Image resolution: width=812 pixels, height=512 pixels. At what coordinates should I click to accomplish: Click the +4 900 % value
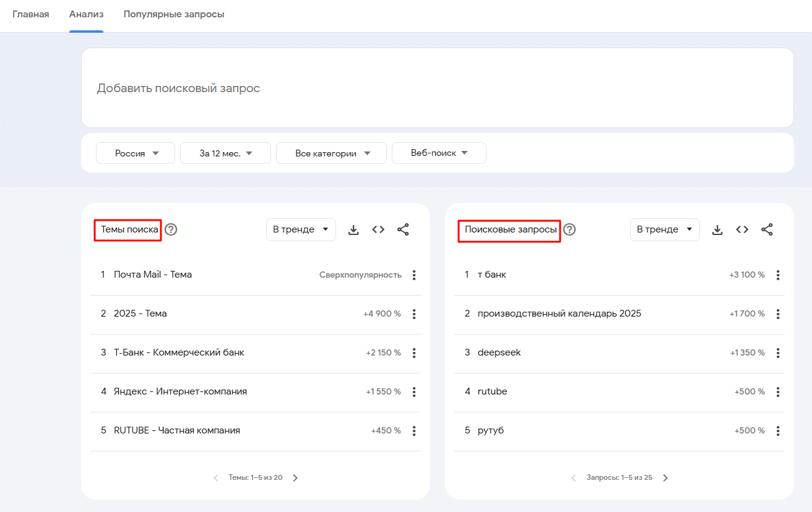(x=382, y=314)
